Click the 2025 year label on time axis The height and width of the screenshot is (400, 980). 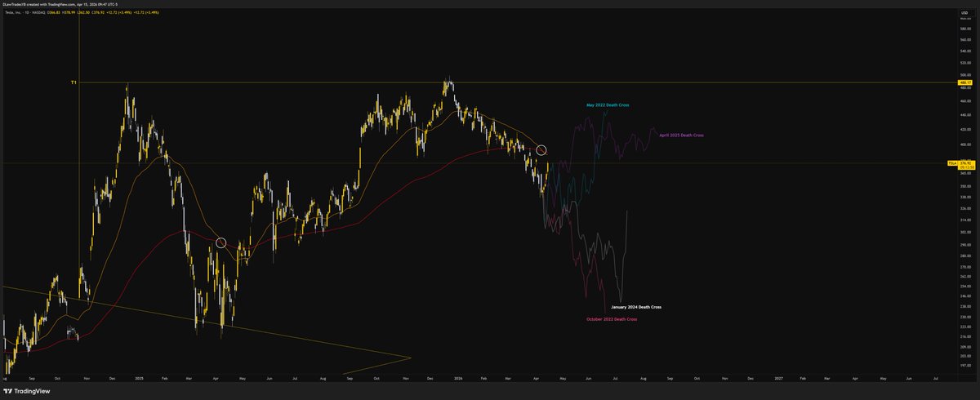tap(139, 380)
